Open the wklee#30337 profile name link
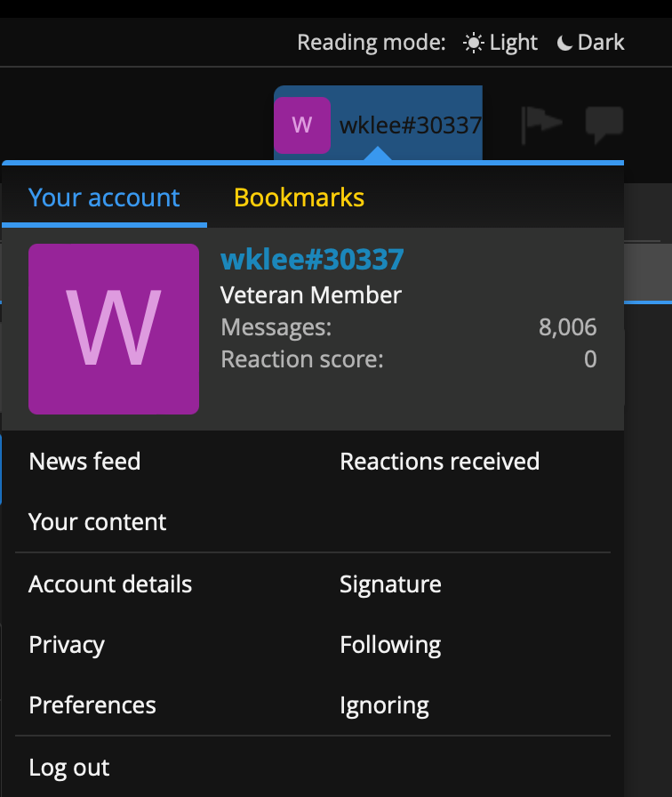Image resolution: width=672 pixels, height=797 pixels. pos(312,259)
